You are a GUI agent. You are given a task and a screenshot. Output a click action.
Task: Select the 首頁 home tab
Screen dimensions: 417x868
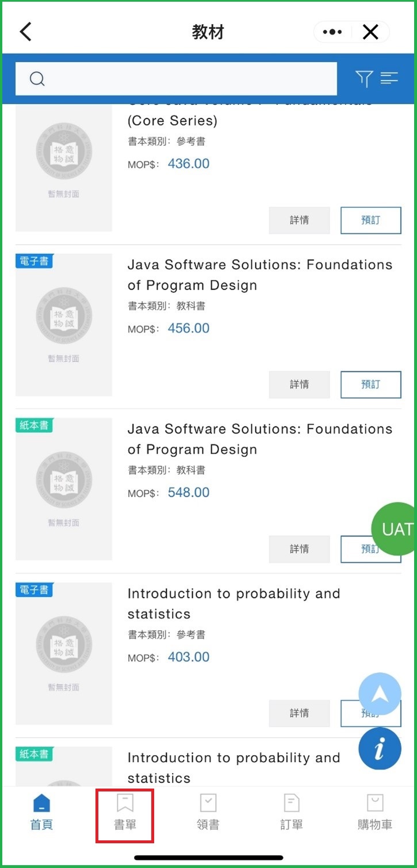click(41, 812)
